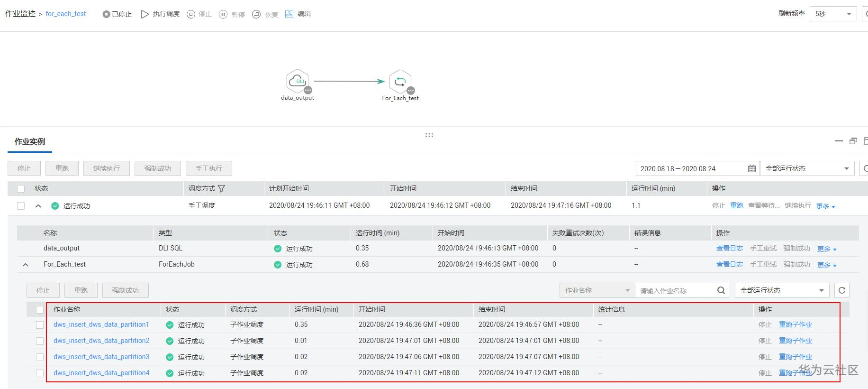Toggle the select-all checkbox in the instance table header
This screenshot has width=868, height=389.
(21, 188)
